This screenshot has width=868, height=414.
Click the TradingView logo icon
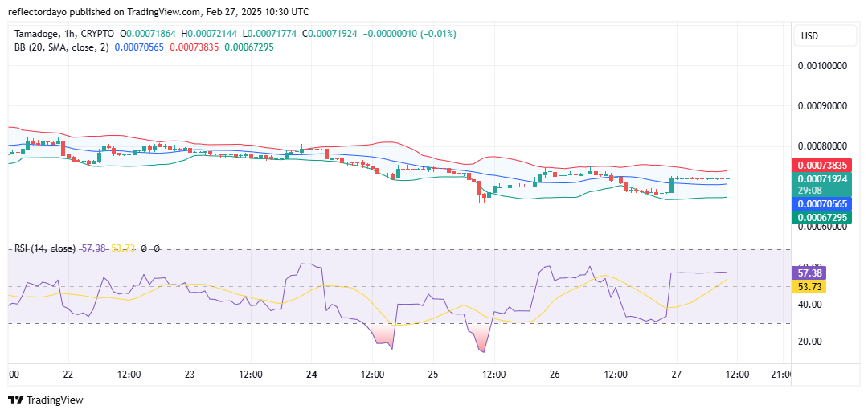15,400
